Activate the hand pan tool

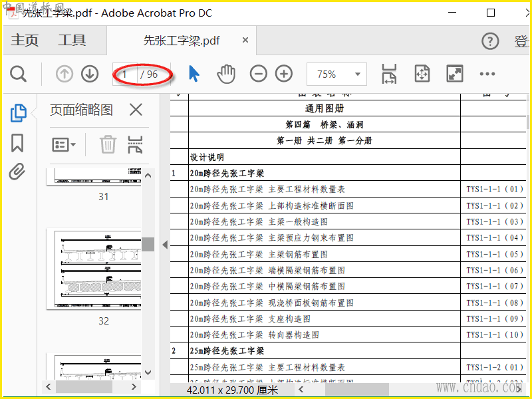click(x=226, y=74)
